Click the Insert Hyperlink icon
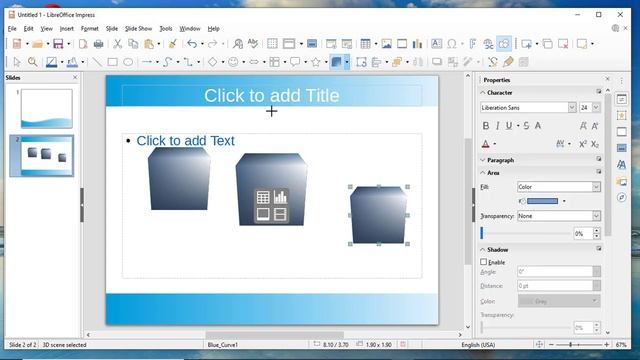 click(488, 44)
